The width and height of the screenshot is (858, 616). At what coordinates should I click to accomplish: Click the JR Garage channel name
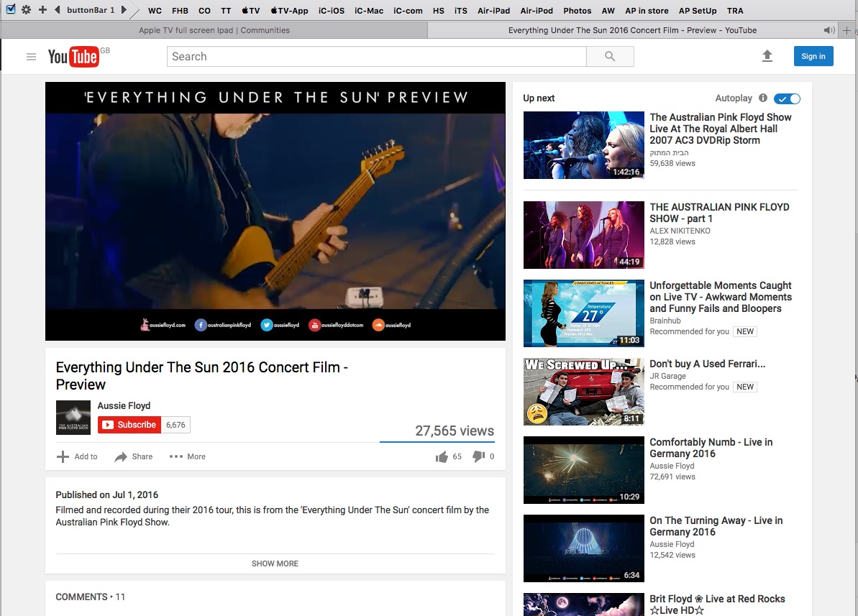click(667, 376)
